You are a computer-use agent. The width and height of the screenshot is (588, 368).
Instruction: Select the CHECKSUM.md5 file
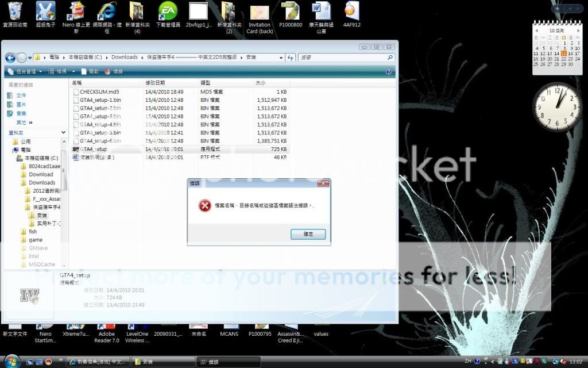click(99, 91)
